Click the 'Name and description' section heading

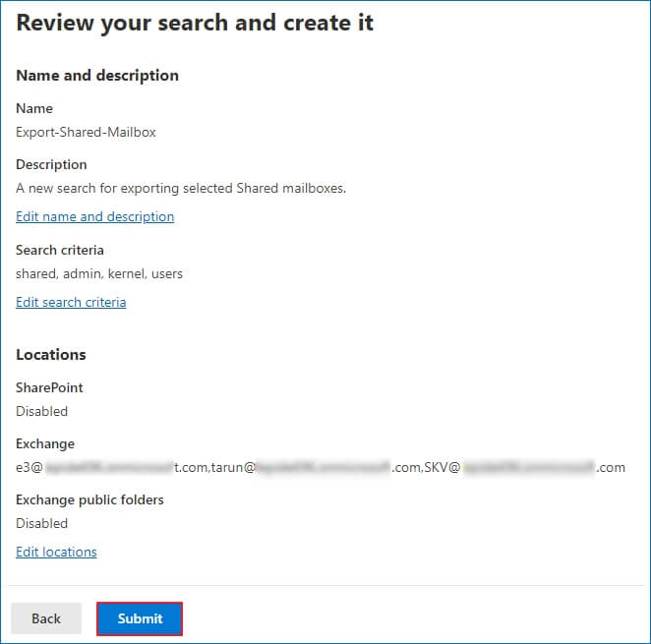97,76
